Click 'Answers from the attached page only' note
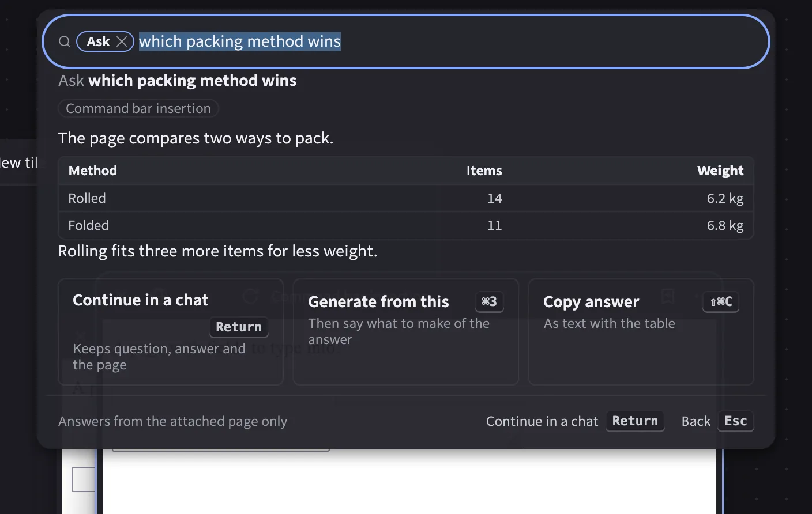 pos(172,421)
